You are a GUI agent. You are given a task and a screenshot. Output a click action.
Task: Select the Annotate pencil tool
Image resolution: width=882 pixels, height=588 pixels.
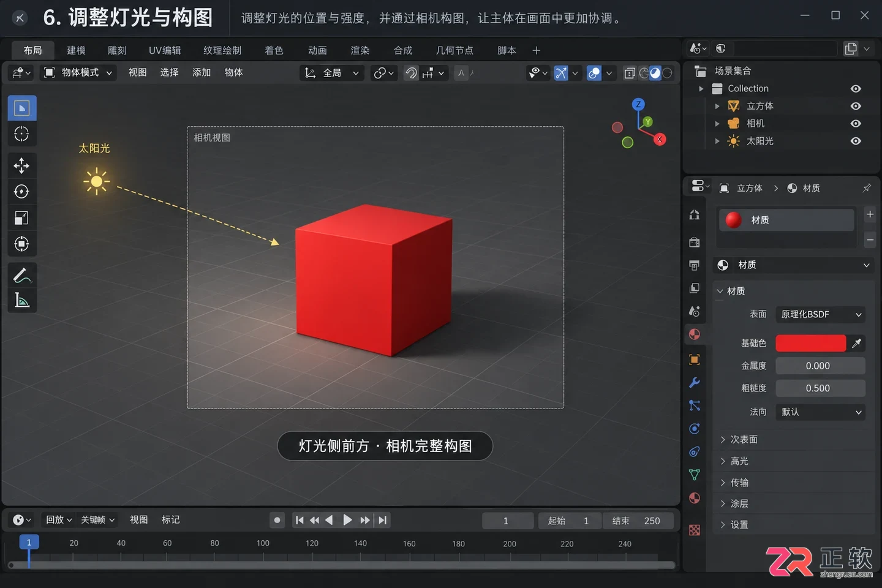pos(22,276)
